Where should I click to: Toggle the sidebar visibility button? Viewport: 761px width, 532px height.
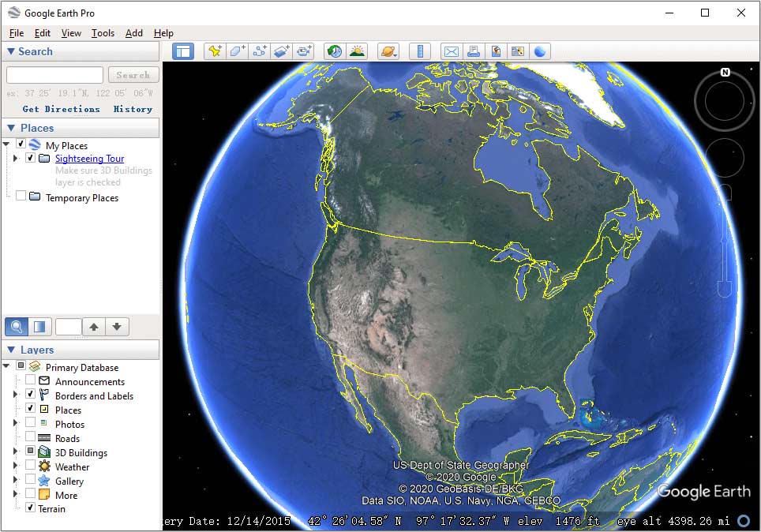coord(183,51)
